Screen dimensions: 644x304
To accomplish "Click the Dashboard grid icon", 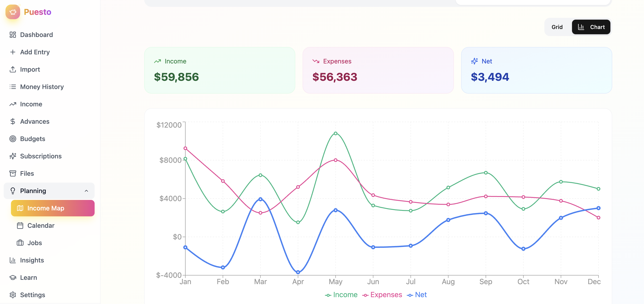I will pos(13,35).
